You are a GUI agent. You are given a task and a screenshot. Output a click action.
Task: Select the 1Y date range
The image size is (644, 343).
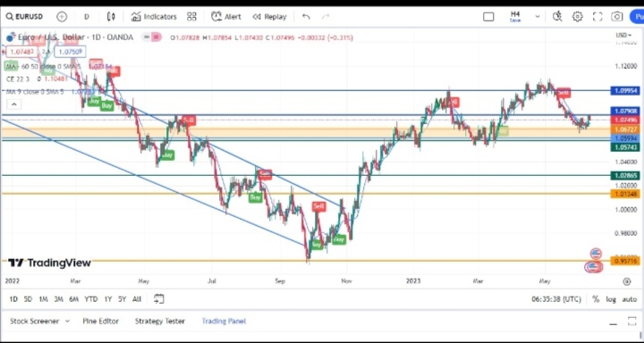107,299
